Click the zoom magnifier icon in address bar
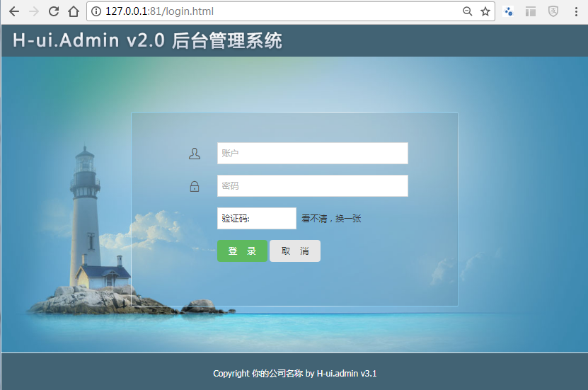Screen dimensions: 588x390 pos(467,11)
